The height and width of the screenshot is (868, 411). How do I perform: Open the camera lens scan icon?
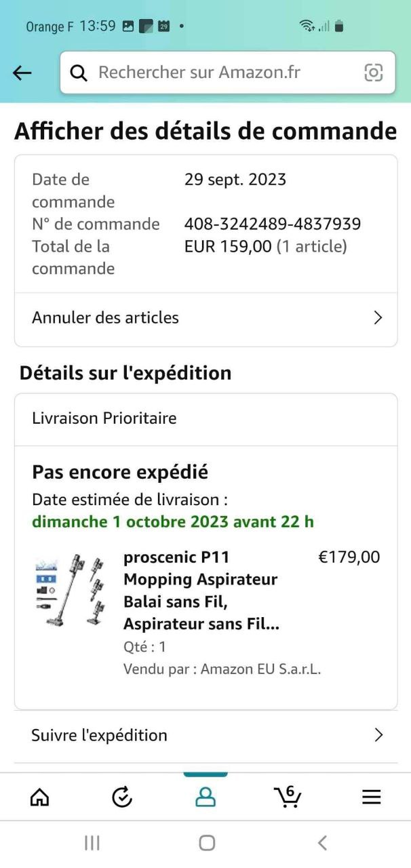tap(373, 73)
